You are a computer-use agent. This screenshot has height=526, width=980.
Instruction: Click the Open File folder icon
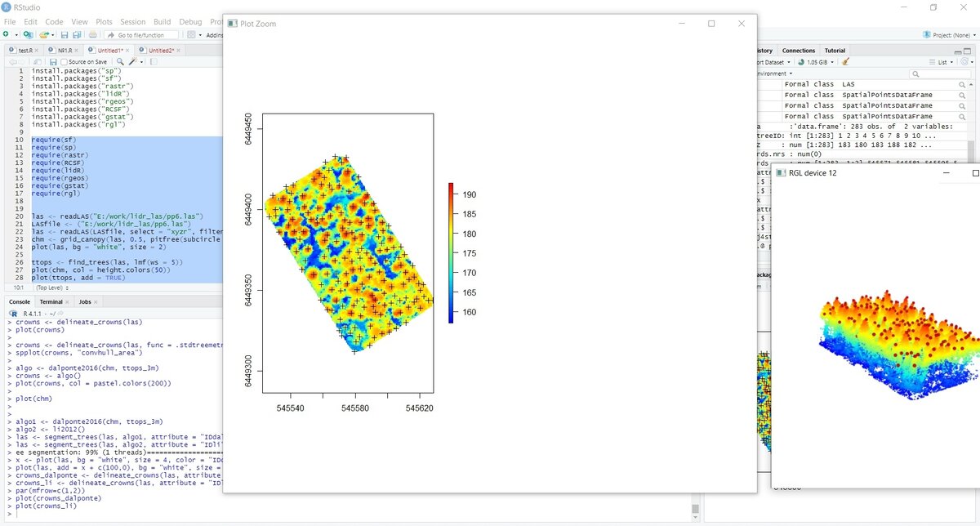[x=44, y=35]
